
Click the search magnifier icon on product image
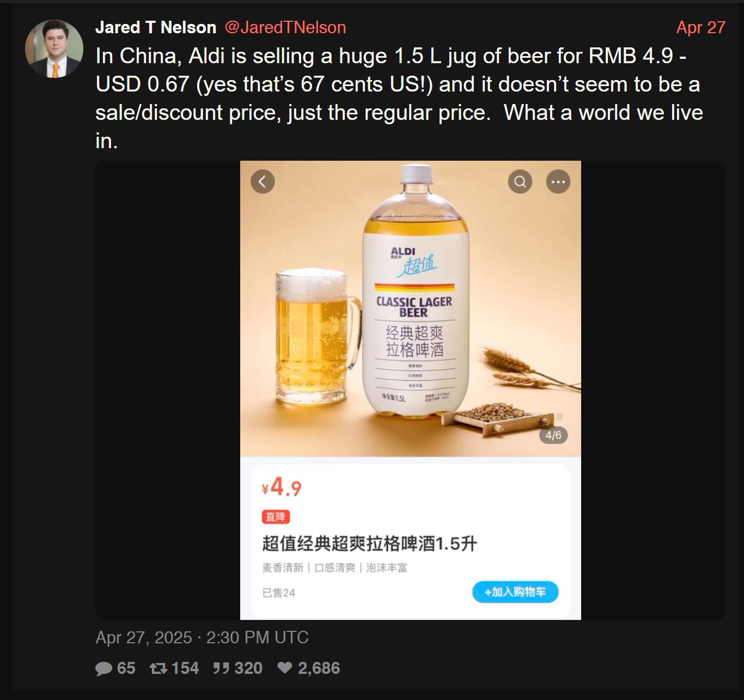click(x=520, y=181)
